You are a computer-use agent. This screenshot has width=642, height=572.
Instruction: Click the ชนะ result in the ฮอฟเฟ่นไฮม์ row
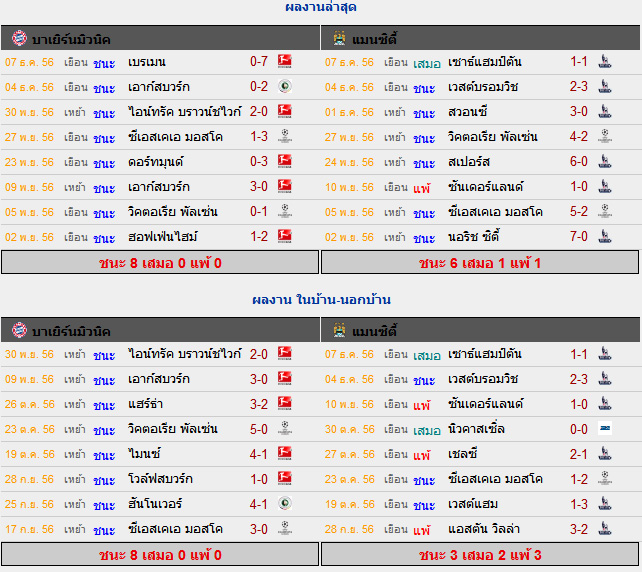pyautogui.click(x=104, y=237)
